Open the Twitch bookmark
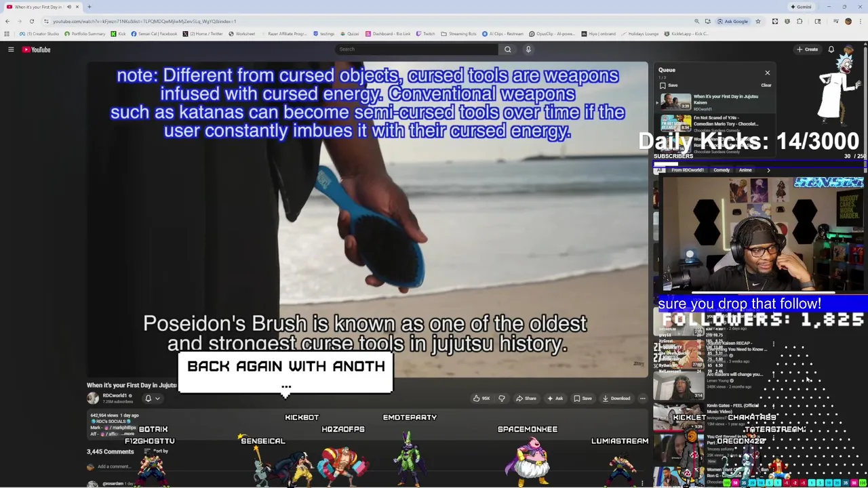The image size is (868, 488). coord(425,34)
